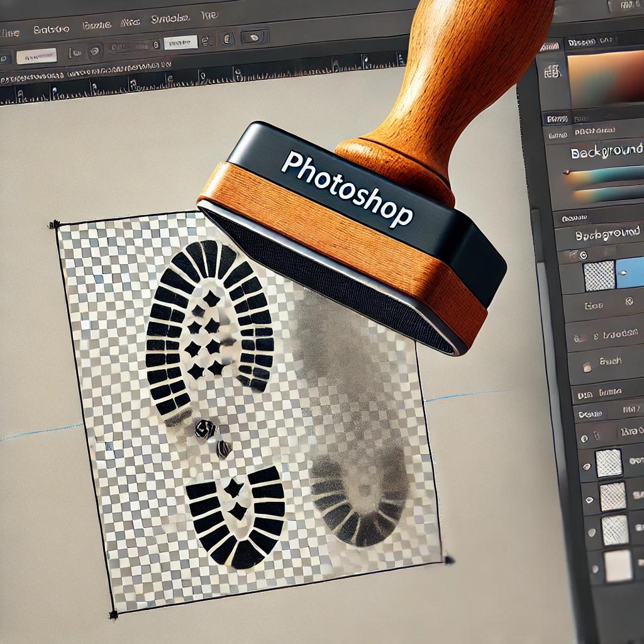Click the Background label above the blue swatch
The width and height of the screenshot is (644, 644).
coord(608,234)
